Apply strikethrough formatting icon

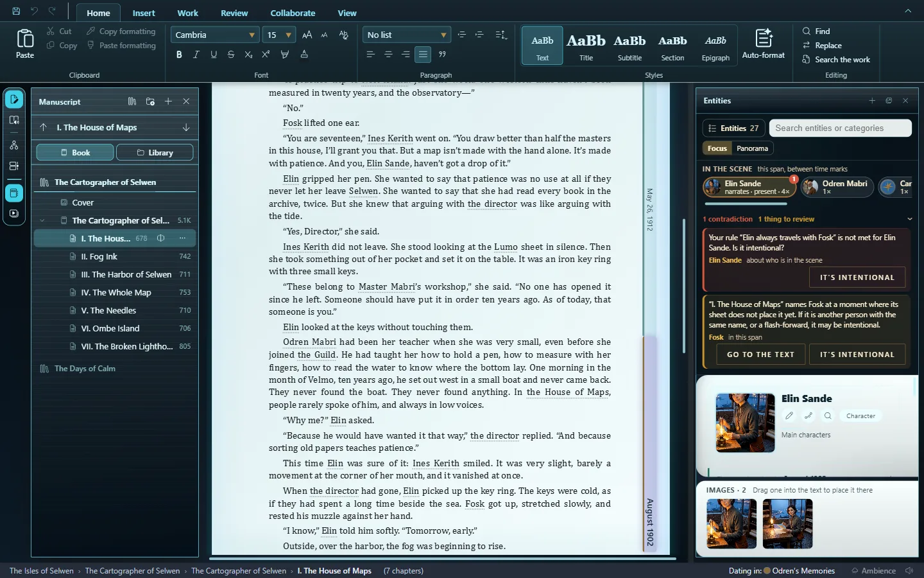(231, 55)
